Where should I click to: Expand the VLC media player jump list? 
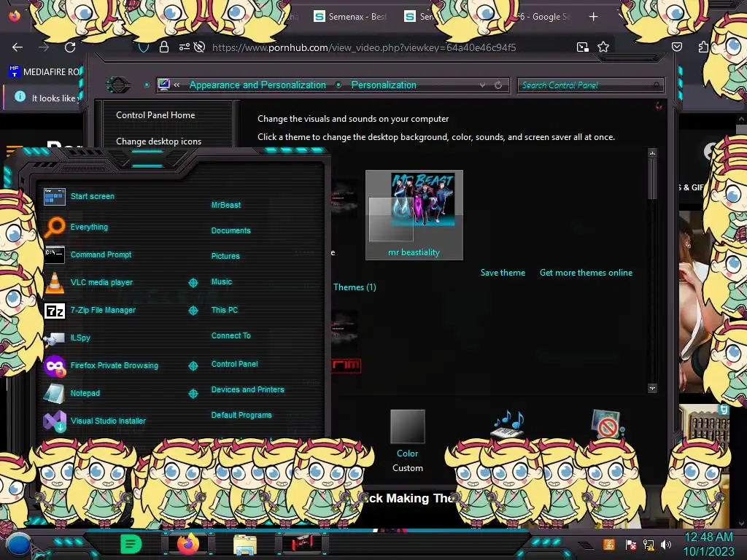(x=193, y=283)
